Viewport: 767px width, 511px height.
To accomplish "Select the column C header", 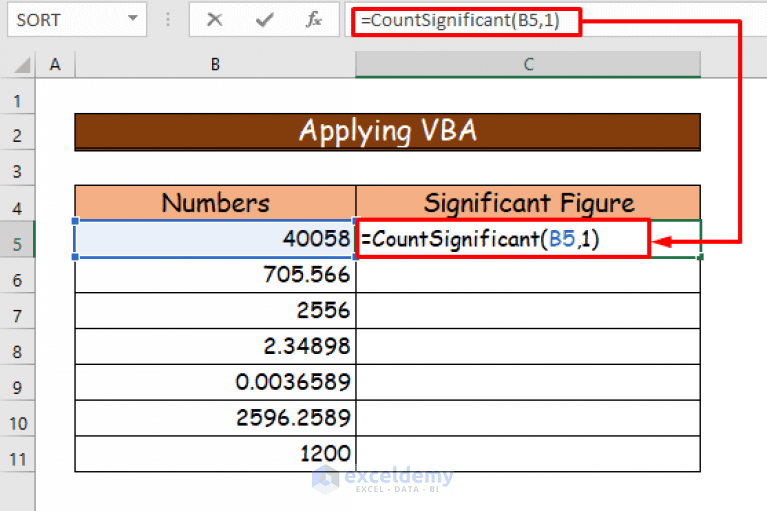I will [528, 65].
